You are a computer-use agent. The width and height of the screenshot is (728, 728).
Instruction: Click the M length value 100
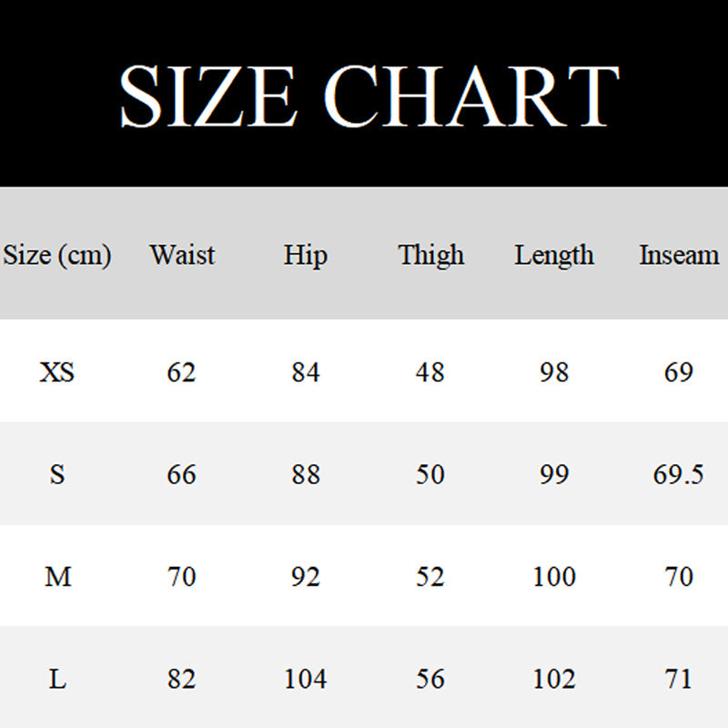coord(554,577)
